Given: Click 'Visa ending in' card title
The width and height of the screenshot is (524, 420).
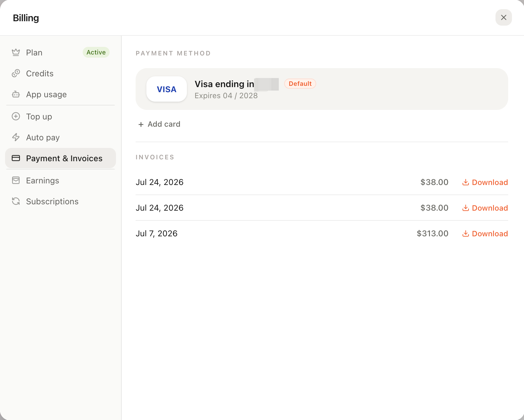Looking at the screenshot, I should click(224, 84).
